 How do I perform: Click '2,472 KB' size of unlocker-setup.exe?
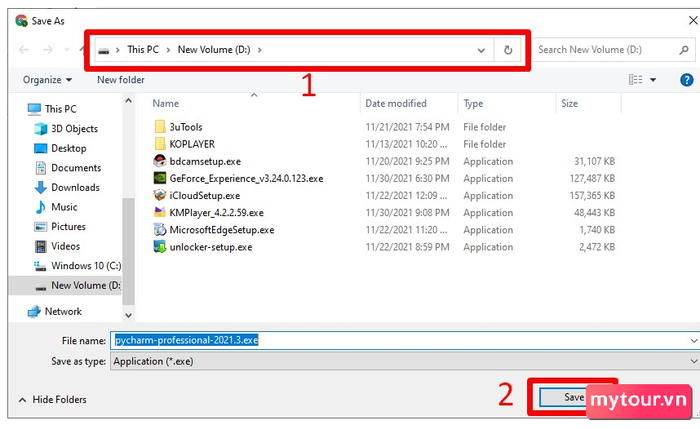pos(597,247)
